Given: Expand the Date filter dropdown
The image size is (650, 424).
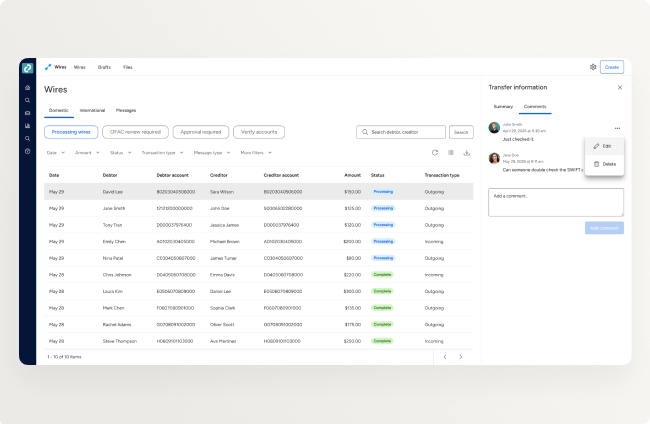Looking at the screenshot, I should (x=56, y=153).
